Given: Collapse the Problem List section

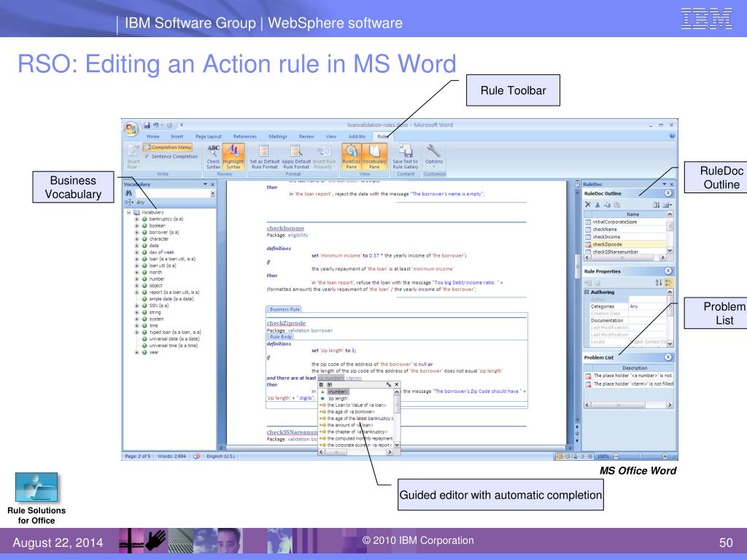Looking at the screenshot, I should click(x=668, y=357).
